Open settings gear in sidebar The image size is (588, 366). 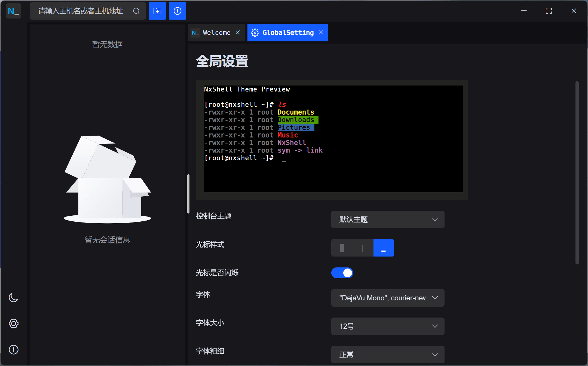point(13,324)
